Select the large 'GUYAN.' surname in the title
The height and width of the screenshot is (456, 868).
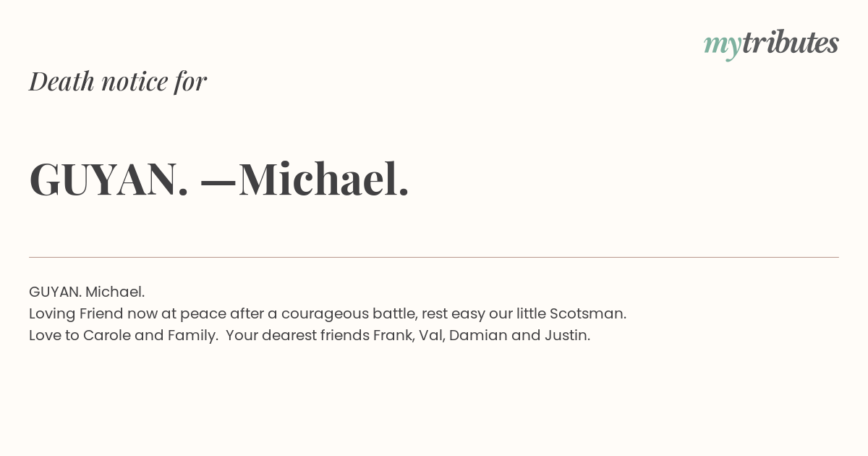[x=109, y=180]
